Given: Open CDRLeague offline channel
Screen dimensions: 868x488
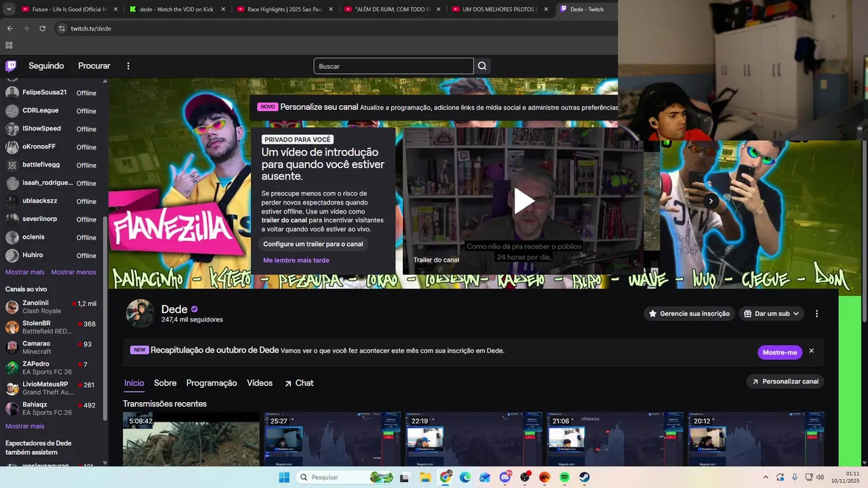Looking at the screenshot, I should [x=51, y=110].
